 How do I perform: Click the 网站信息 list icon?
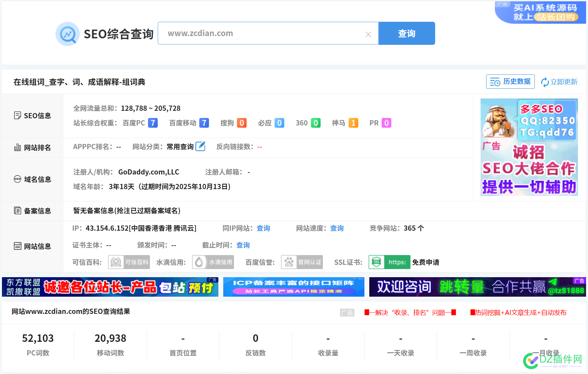[17, 246]
